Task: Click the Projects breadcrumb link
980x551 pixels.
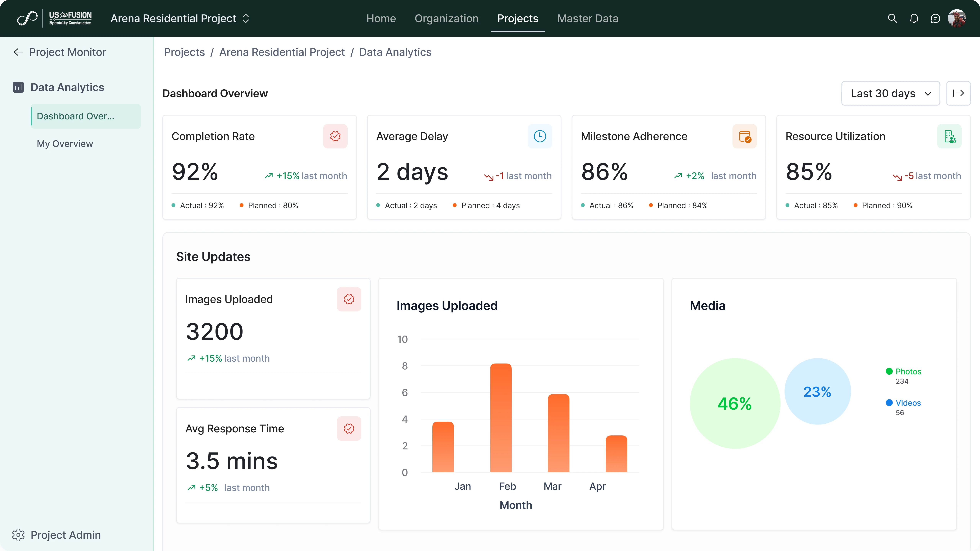Action: (184, 52)
